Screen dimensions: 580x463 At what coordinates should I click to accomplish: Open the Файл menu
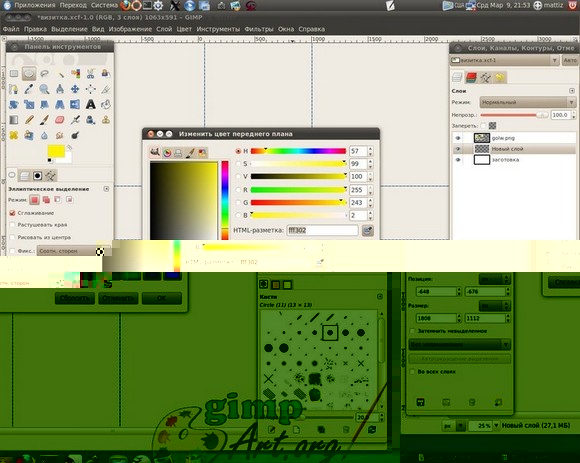[x=11, y=29]
